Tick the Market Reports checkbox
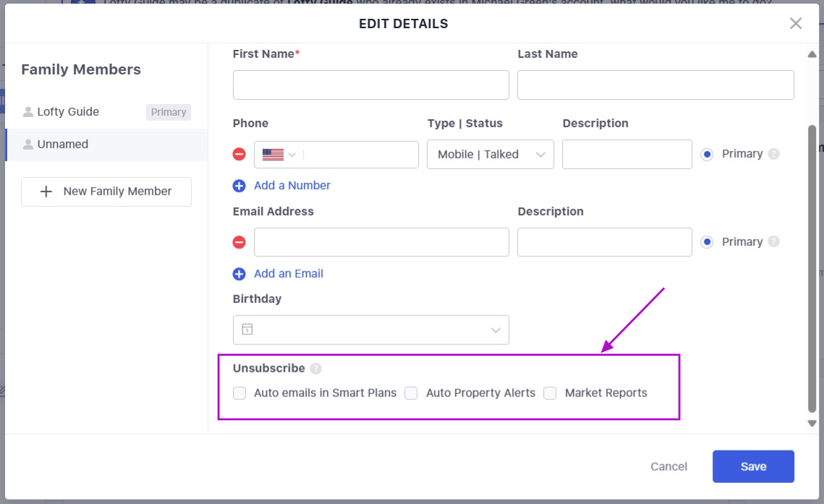This screenshot has width=824, height=504. 550,393
